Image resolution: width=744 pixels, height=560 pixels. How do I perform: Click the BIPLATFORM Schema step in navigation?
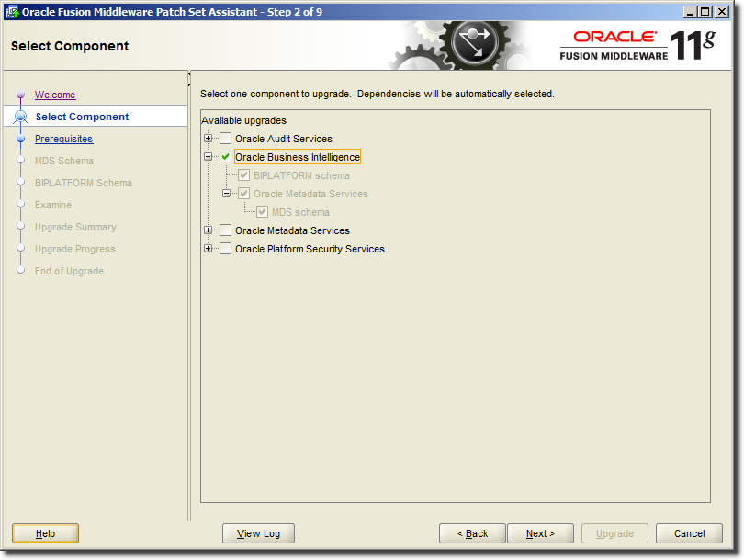[84, 183]
